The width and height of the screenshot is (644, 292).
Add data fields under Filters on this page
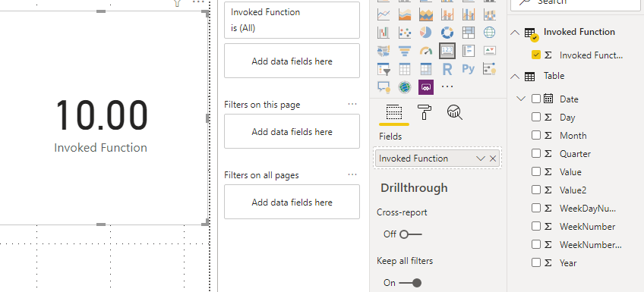click(x=292, y=132)
